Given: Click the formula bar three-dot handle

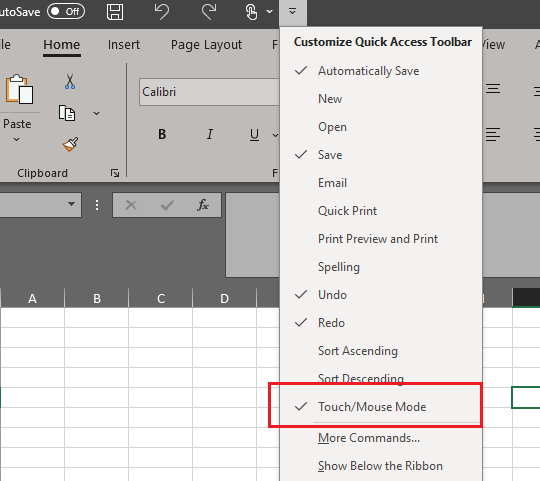Looking at the screenshot, I should pyautogui.click(x=97, y=205).
